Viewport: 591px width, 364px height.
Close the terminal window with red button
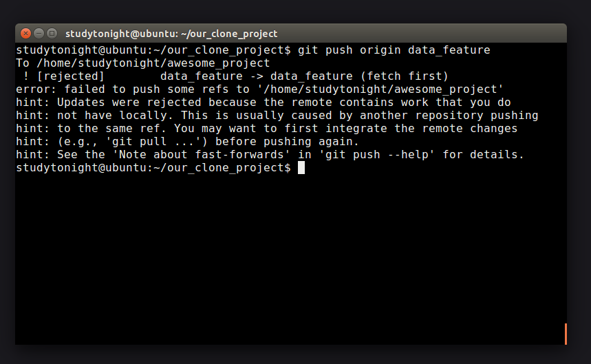click(x=25, y=34)
